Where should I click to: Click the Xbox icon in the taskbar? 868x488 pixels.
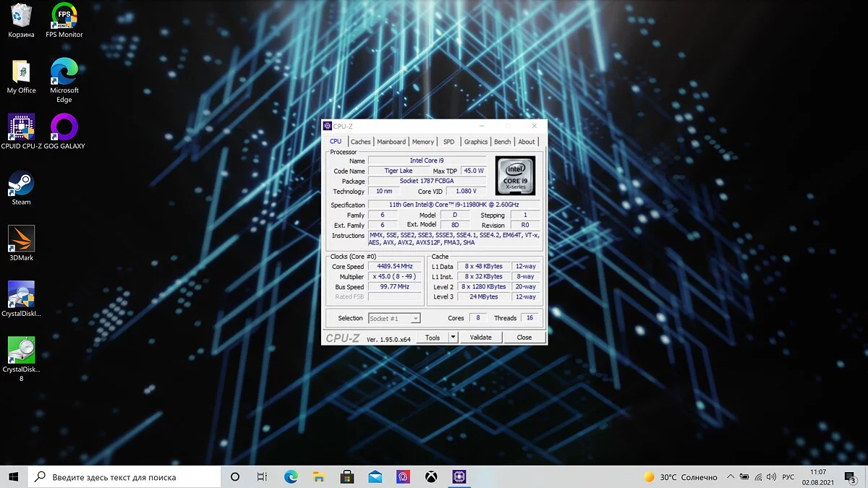coord(431,477)
